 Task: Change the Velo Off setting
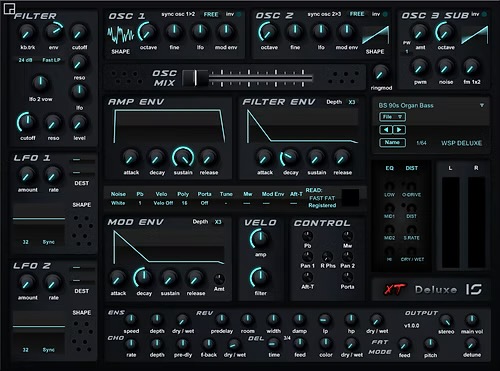163,203
